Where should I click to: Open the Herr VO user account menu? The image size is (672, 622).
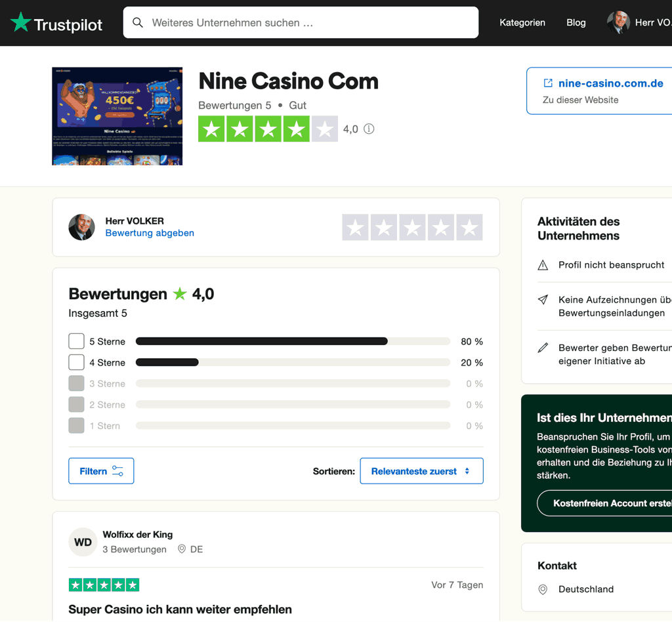pos(639,22)
